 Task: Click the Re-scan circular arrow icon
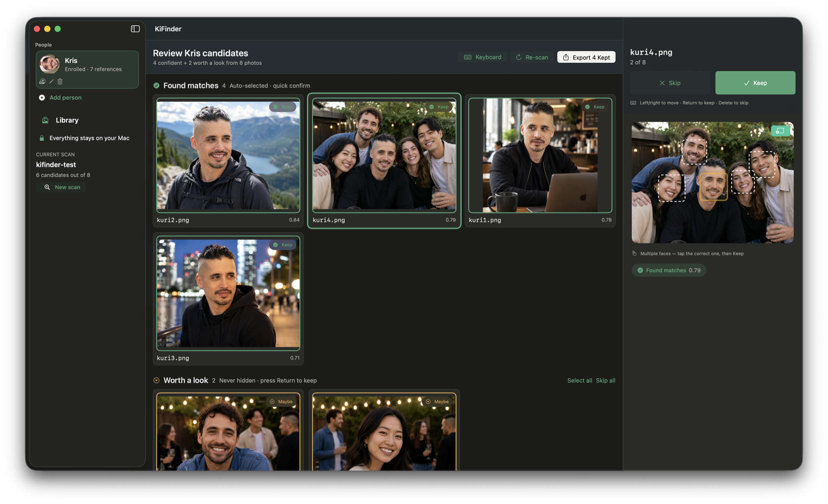coord(519,57)
